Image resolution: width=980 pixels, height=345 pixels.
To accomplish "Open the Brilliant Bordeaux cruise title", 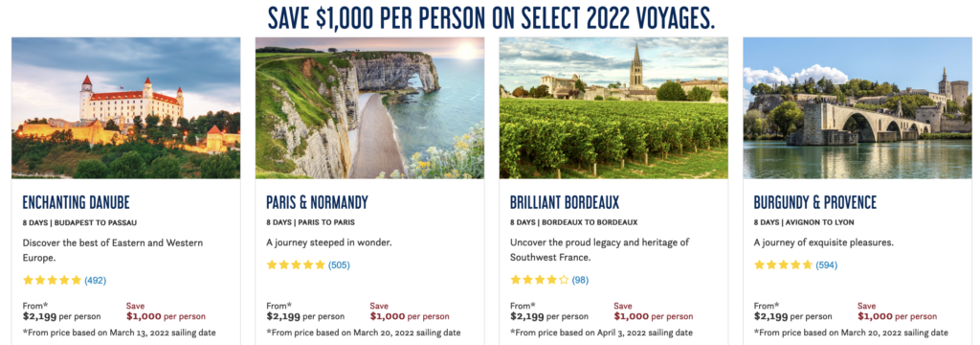I will pos(565,202).
